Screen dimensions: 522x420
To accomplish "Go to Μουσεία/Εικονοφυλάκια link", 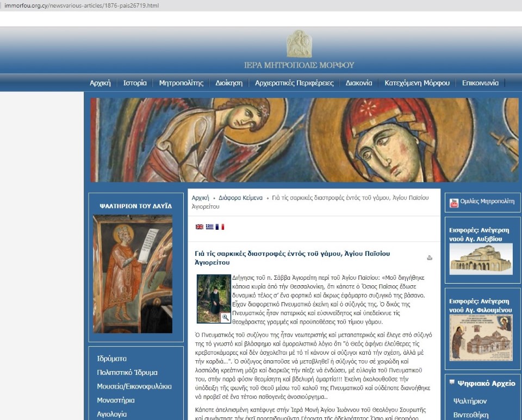I will (x=134, y=386).
